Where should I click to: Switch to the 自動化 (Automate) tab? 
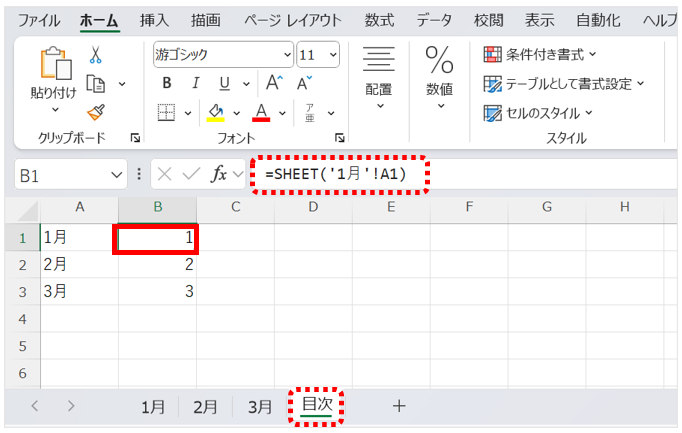598,20
